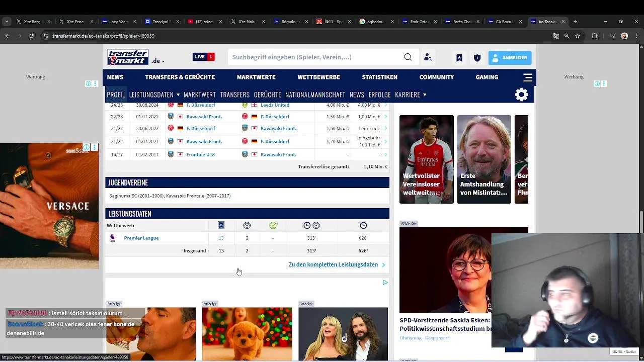Click the AdChoices icon above bottom ads
Image resolution: width=644 pixels, height=362 pixels.
(385, 283)
